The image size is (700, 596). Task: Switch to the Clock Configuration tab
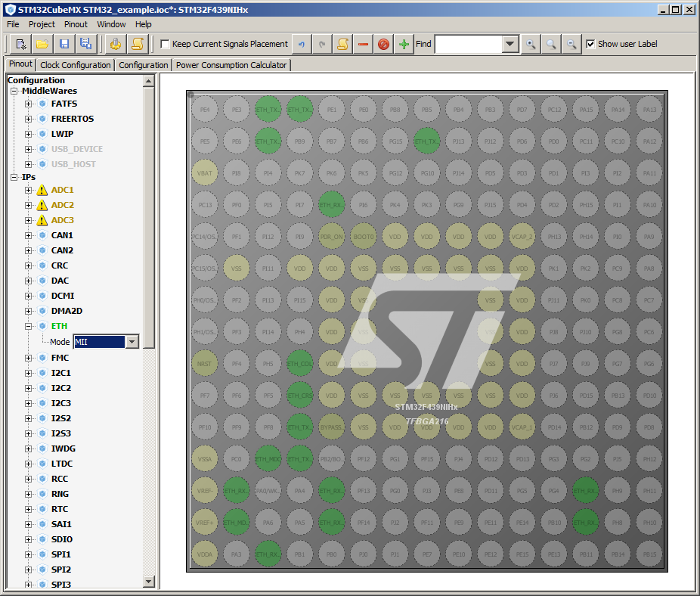point(76,65)
